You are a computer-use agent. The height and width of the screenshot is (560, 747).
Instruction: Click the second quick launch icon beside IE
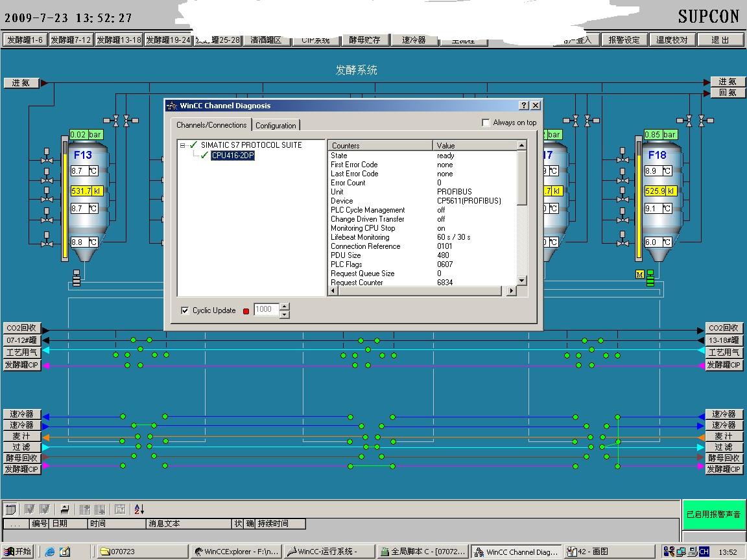coord(65,552)
